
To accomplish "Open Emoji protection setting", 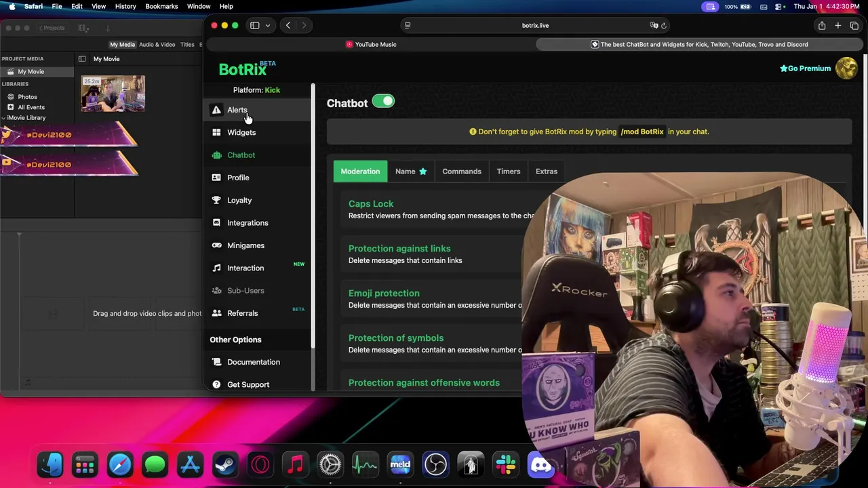I will [384, 293].
